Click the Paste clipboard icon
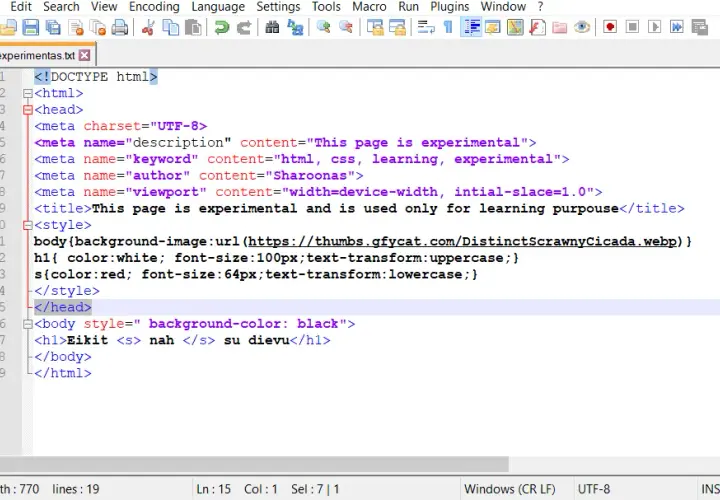Image resolution: width=720 pixels, height=500 pixels. (193, 28)
